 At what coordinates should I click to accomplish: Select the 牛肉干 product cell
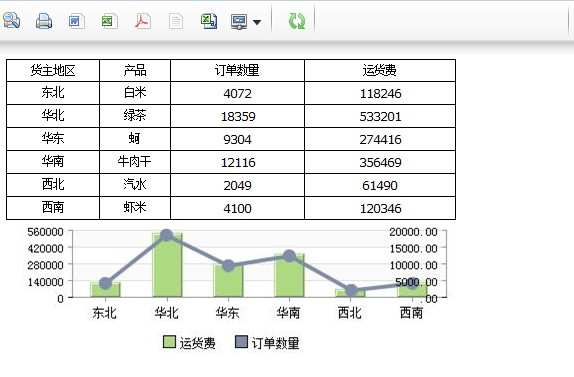click(135, 162)
